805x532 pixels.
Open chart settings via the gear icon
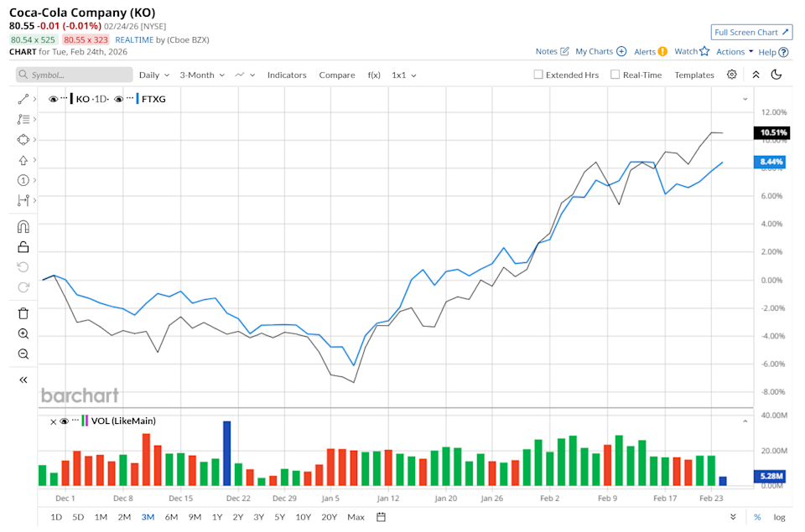(x=731, y=75)
